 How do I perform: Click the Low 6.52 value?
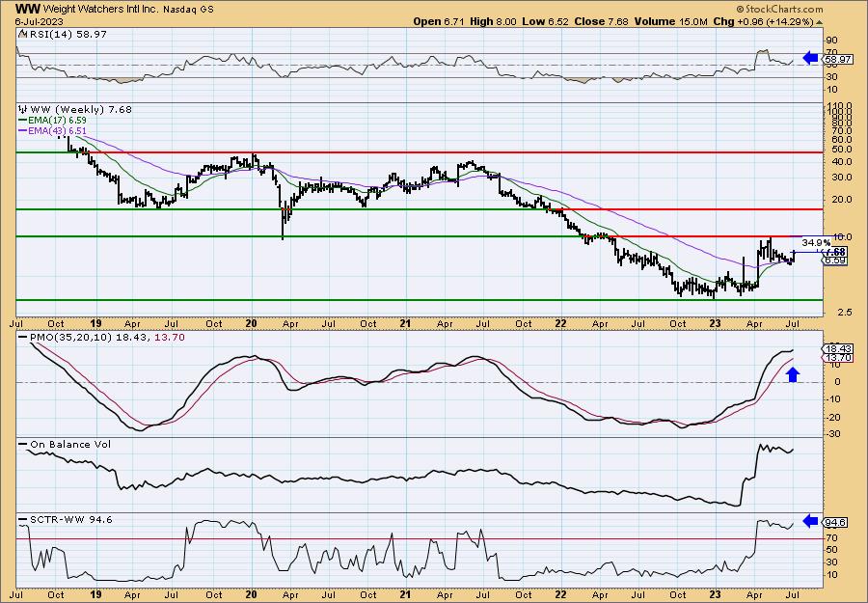545,21
